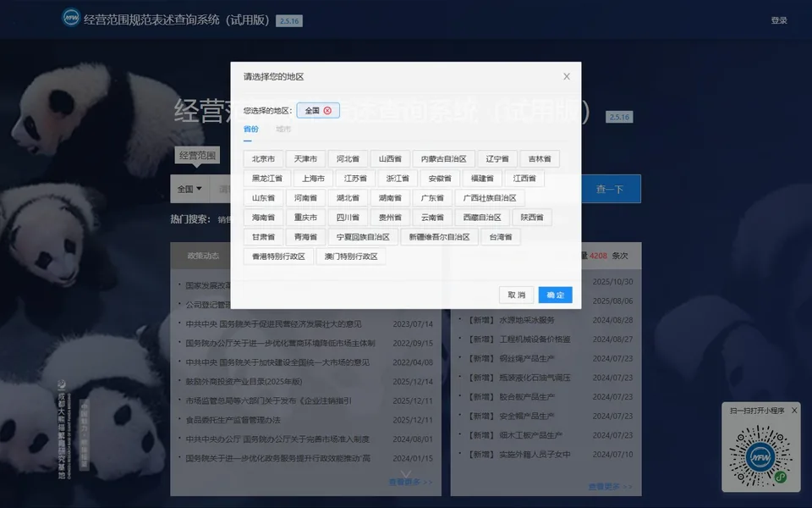Switch to the 省份 tab

point(250,129)
